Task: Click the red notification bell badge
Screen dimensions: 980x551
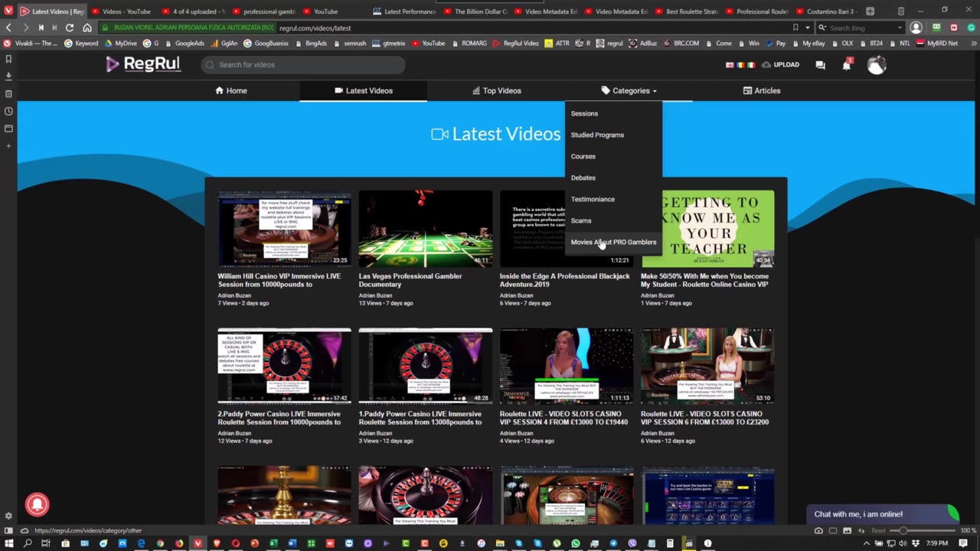Action: [37, 504]
